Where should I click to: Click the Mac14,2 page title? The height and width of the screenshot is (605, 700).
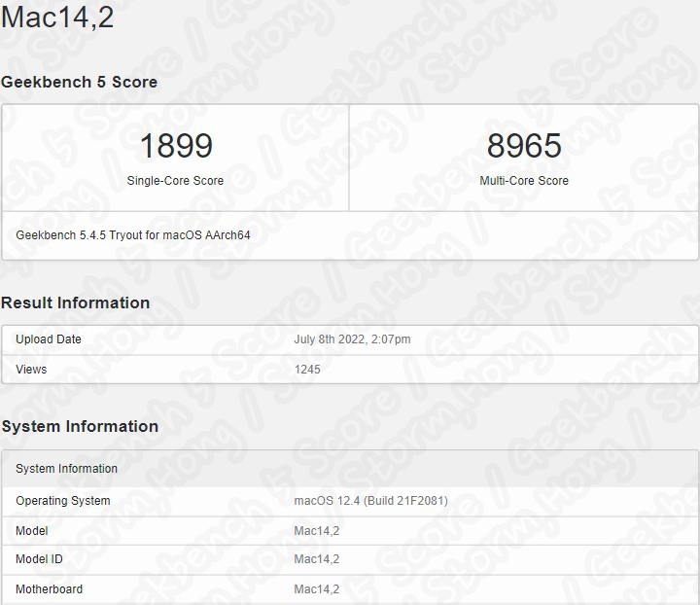click(x=57, y=17)
